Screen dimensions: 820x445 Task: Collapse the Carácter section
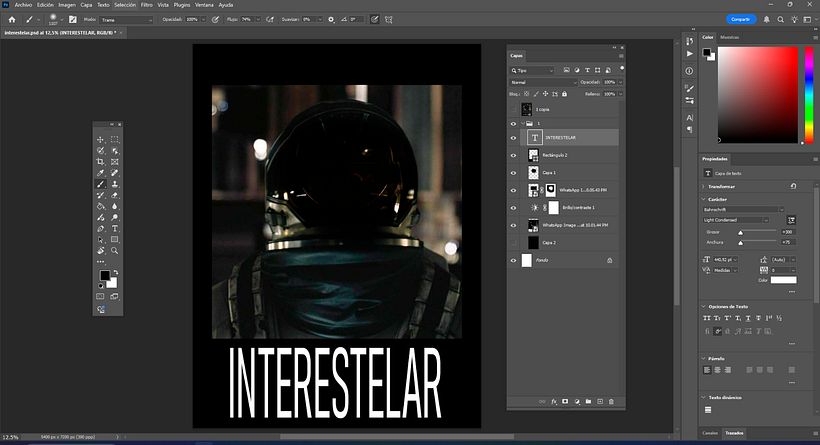tap(704, 199)
